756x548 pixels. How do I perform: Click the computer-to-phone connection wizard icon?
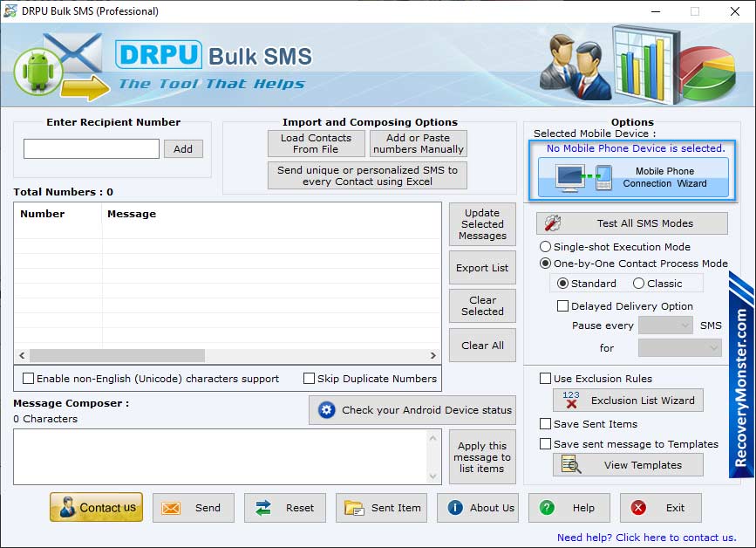[584, 177]
